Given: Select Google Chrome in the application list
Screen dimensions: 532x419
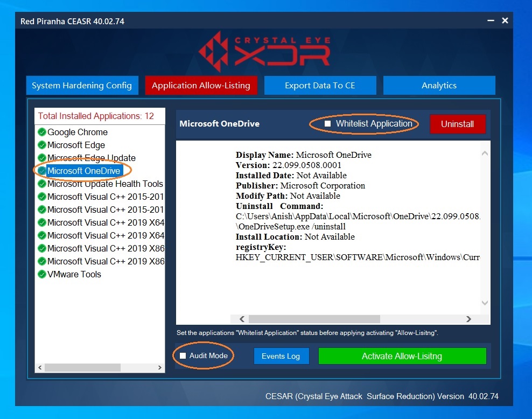Looking at the screenshot, I should (78, 132).
